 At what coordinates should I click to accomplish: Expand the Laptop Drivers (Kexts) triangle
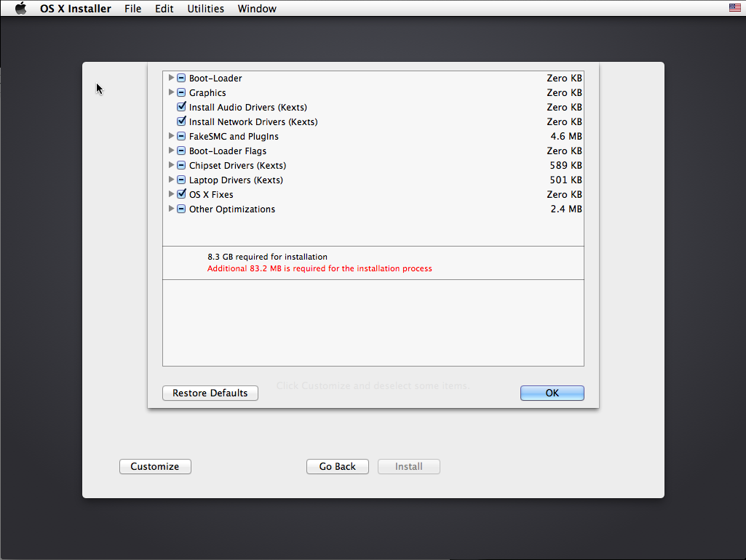tap(171, 179)
